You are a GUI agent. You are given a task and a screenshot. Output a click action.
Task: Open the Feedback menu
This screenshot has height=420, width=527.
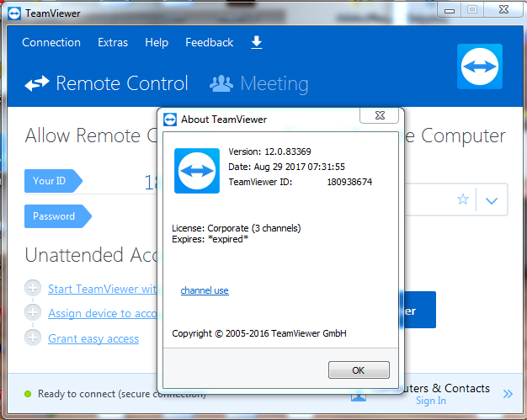pos(209,43)
